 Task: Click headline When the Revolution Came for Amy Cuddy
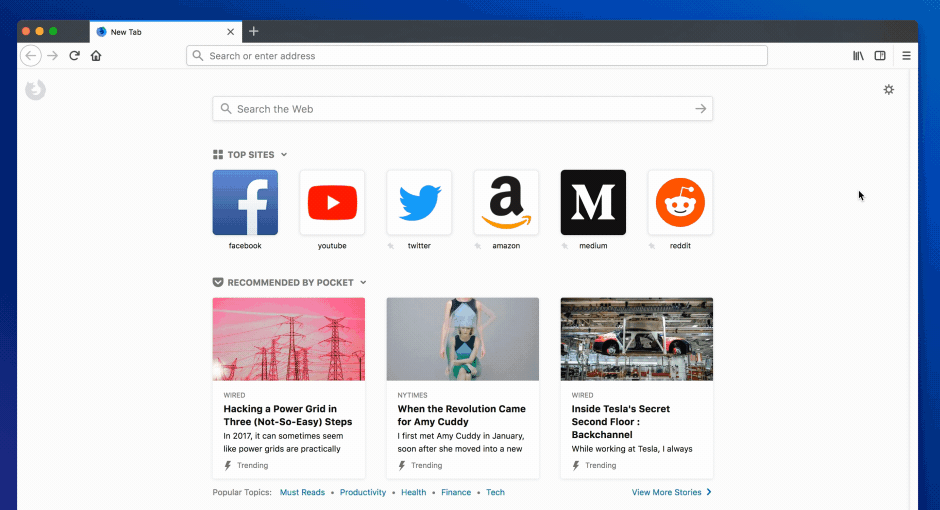[x=462, y=415]
